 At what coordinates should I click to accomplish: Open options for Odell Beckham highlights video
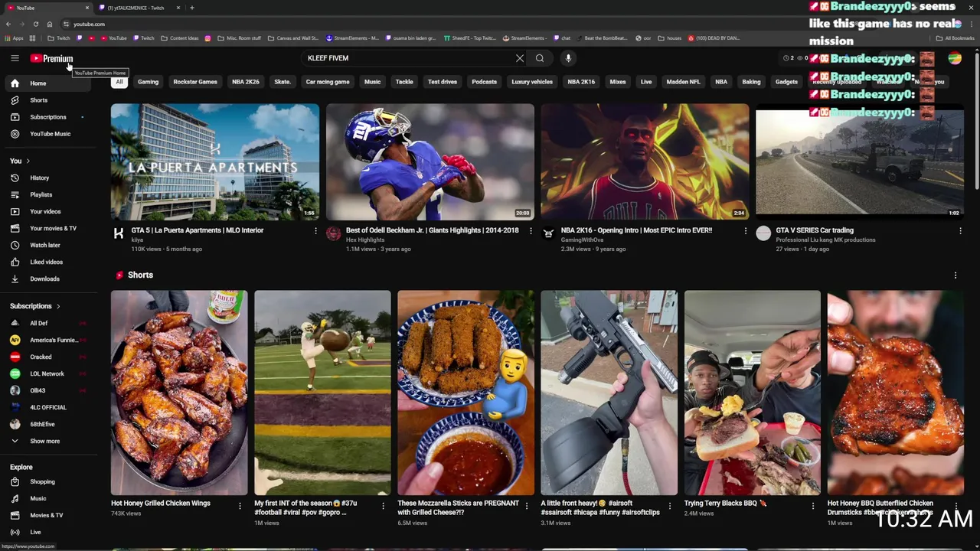tap(531, 230)
